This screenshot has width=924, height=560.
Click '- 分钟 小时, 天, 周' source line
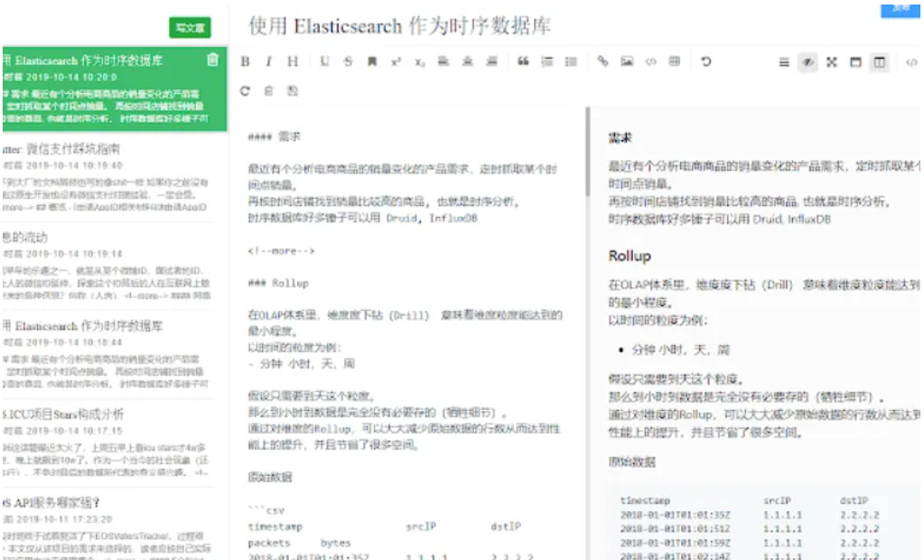click(301, 364)
